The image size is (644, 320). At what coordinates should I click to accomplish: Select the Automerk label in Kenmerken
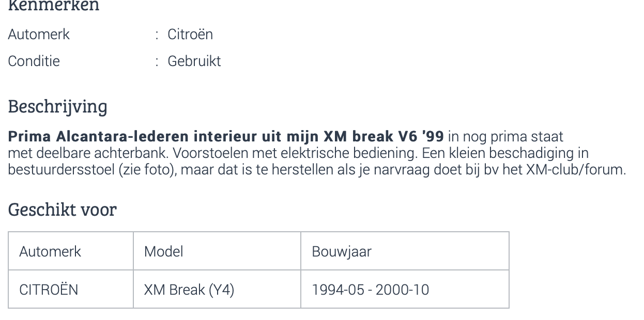39,35
